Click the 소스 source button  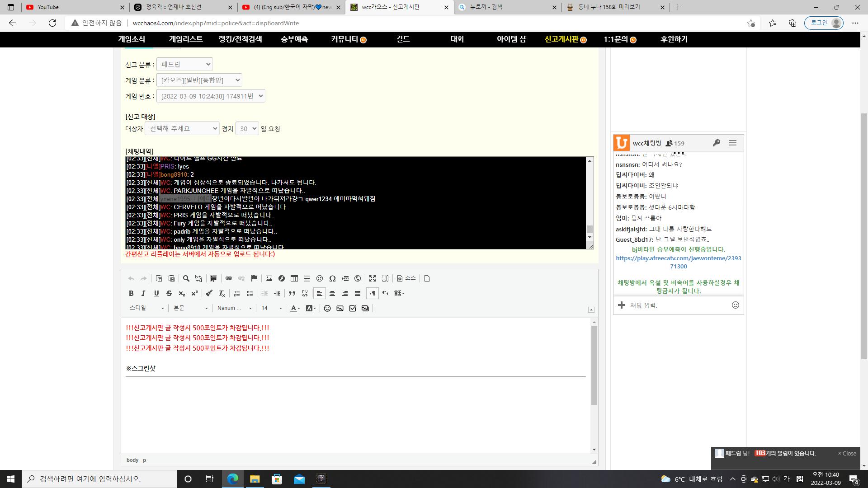tap(406, 278)
